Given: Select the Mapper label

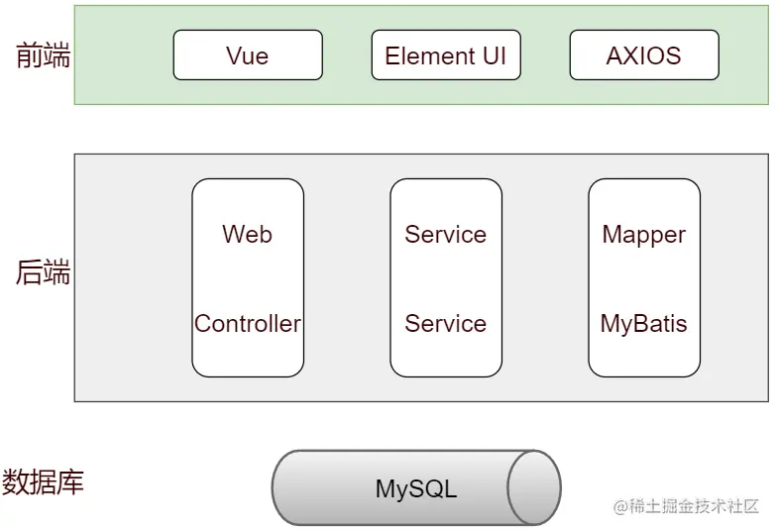Looking at the screenshot, I should [x=644, y=235].
